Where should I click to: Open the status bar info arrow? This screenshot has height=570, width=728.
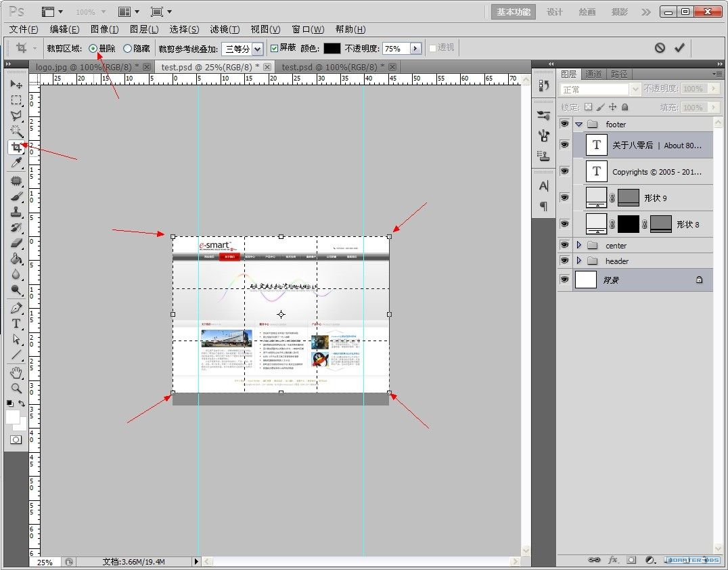click(196, 562)
